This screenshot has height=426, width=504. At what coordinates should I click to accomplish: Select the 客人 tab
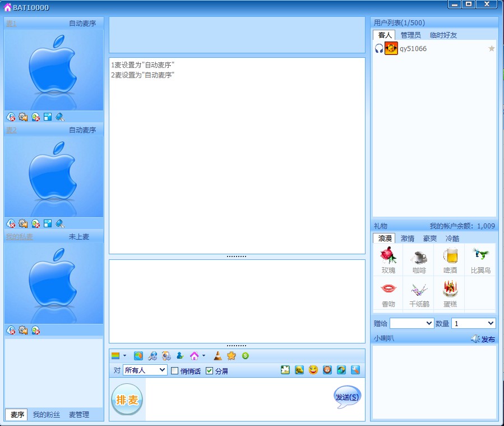[385, 35]
